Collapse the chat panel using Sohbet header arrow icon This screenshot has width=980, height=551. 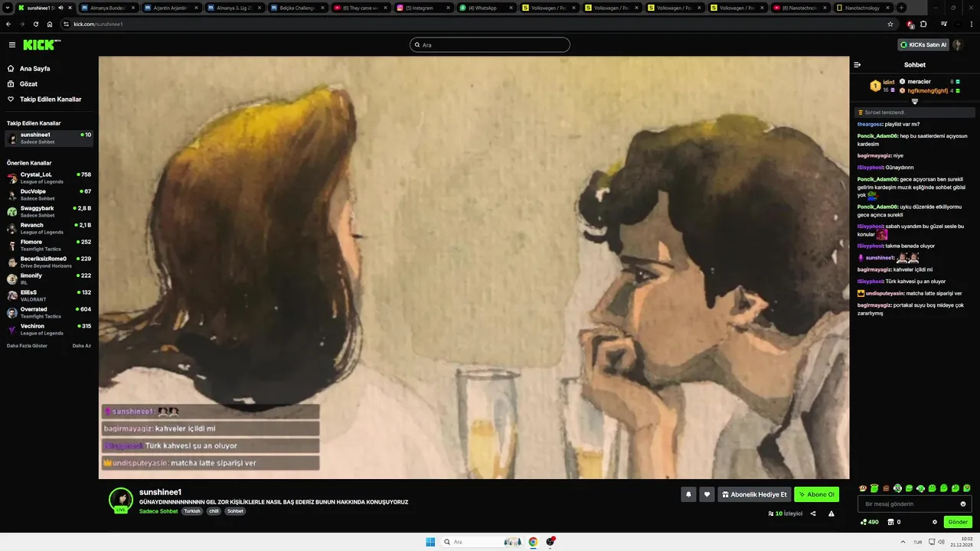(857, 65)
